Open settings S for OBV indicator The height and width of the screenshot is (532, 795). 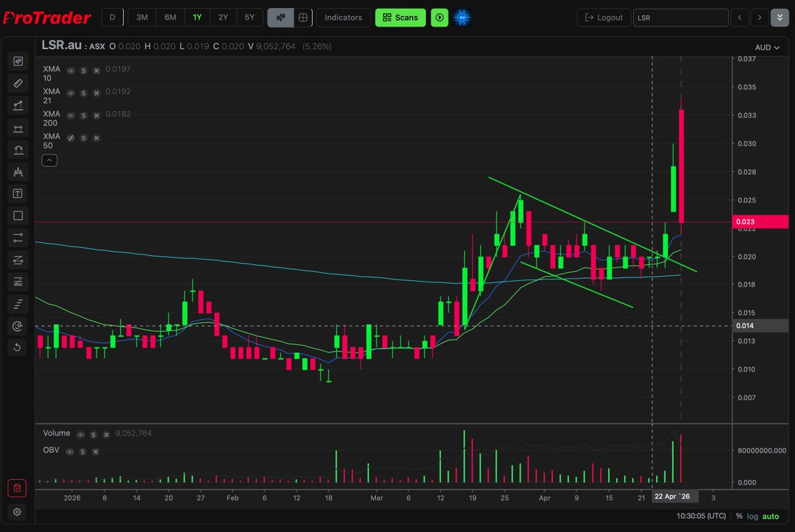point(83,451)
